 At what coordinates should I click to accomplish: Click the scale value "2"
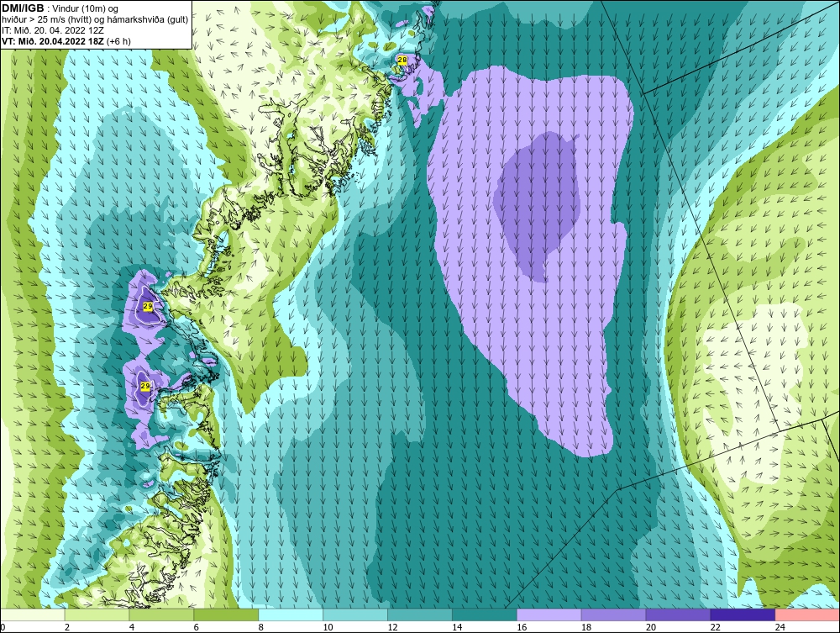(x=67, y=627)
